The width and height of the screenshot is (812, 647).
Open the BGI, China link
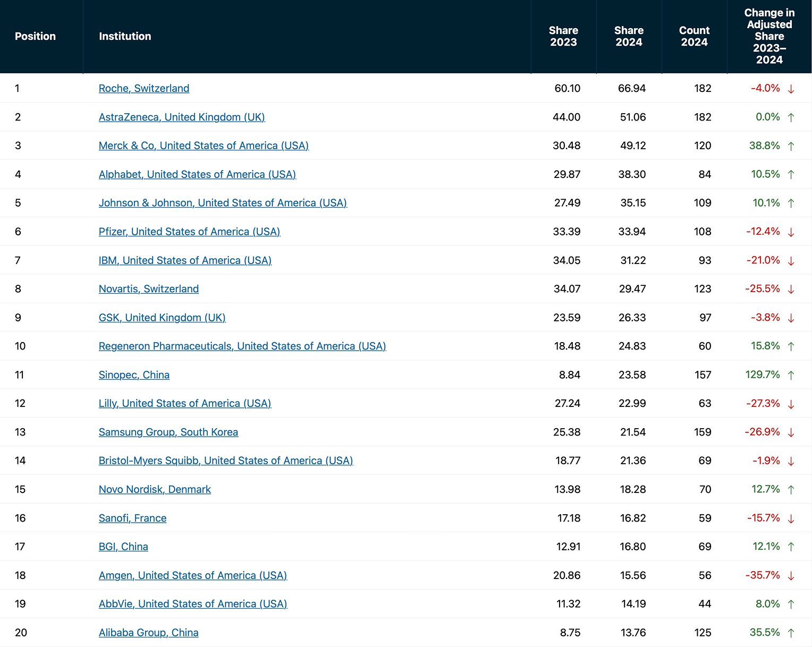pyautogui.click(x=123, y=547)
